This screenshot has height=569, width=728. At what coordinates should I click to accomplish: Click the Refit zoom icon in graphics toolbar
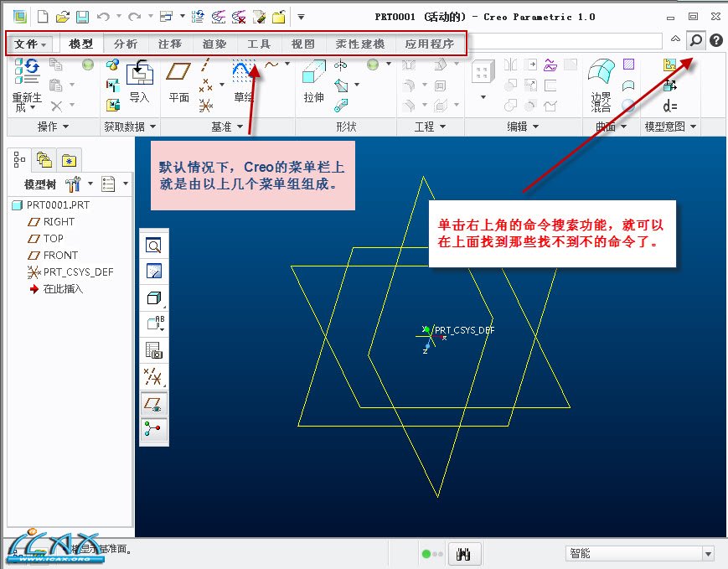[x=153, y=245]
